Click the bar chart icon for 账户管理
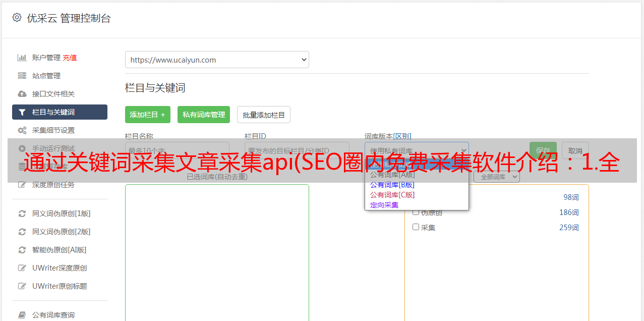The height and width of the screenshot is (321, 644). [x=22, y=58]
